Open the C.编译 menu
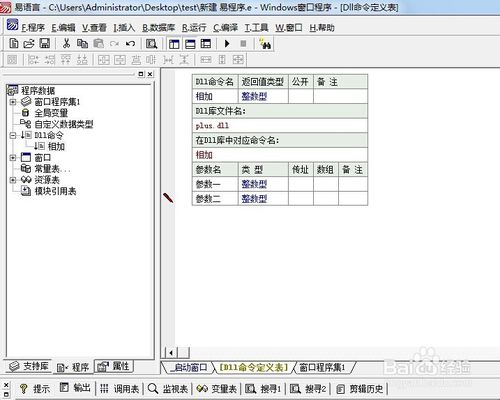 (225, 28)
